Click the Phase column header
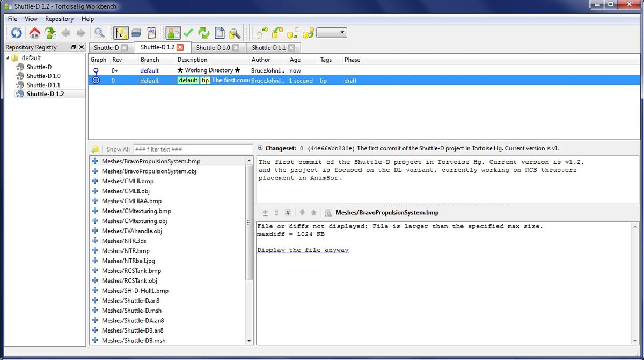The image size is (644, 360). (352, 60)
